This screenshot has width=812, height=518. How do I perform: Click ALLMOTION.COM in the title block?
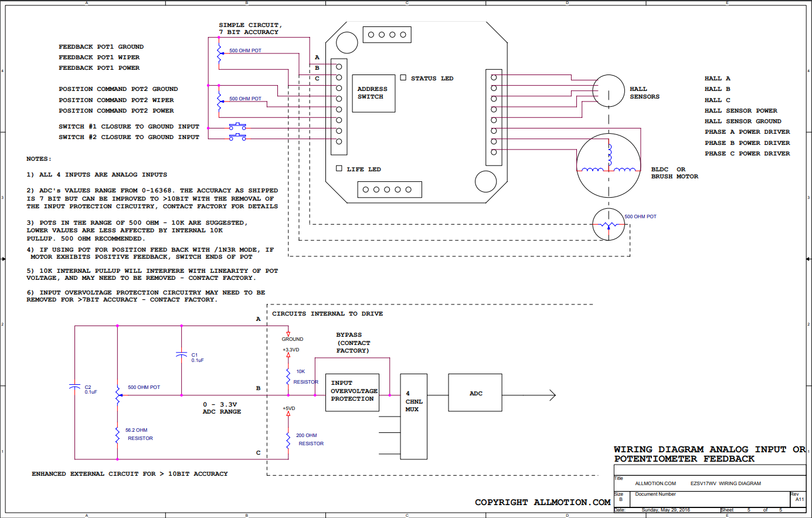pos(655,483)
